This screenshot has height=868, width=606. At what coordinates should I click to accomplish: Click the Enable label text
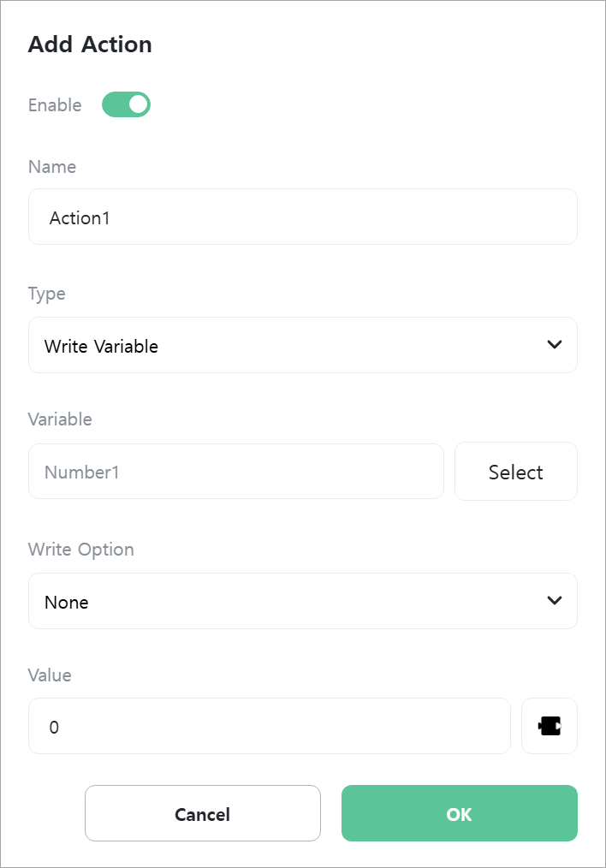click(x=55, y=105)
